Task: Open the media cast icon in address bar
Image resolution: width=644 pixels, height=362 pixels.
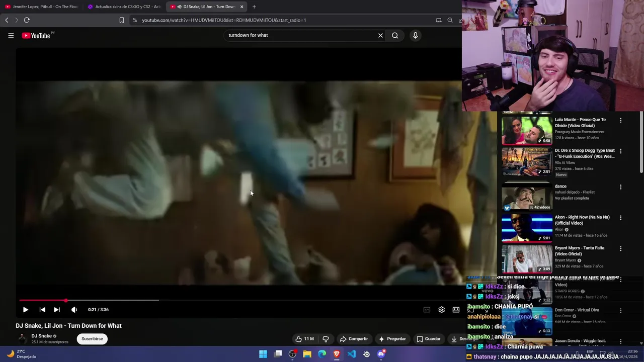Action: pos(439,20)
